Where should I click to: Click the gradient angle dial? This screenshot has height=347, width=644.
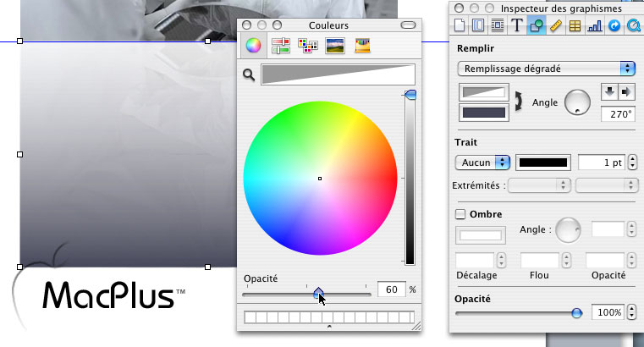click(577, 102)
